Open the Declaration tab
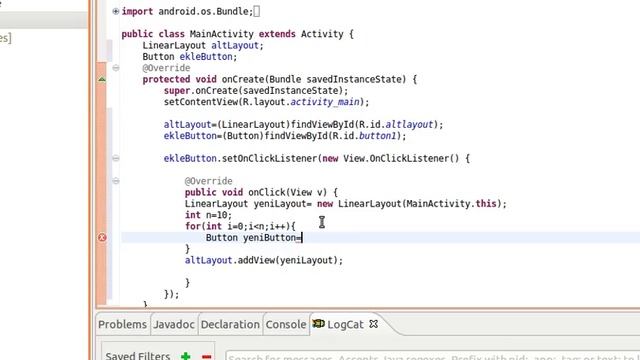 (x=230, y=324)
